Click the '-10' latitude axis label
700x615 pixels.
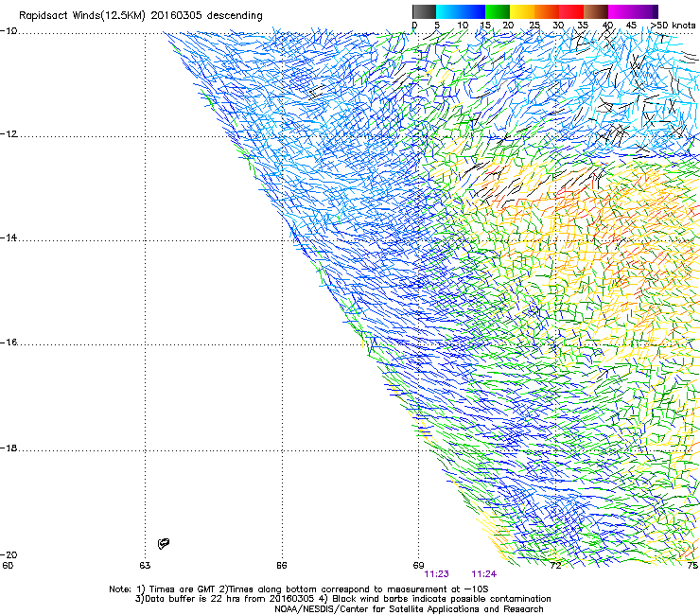pyautogui.click(x=9, y=31)
